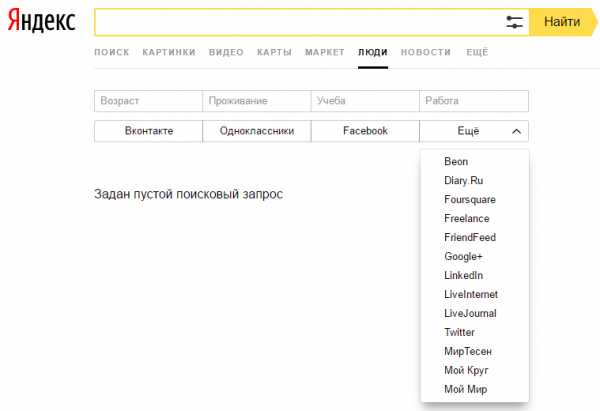Screen dimensions: 600x411
Task: Go to the Маркет tab
Action: click(324, 52)
